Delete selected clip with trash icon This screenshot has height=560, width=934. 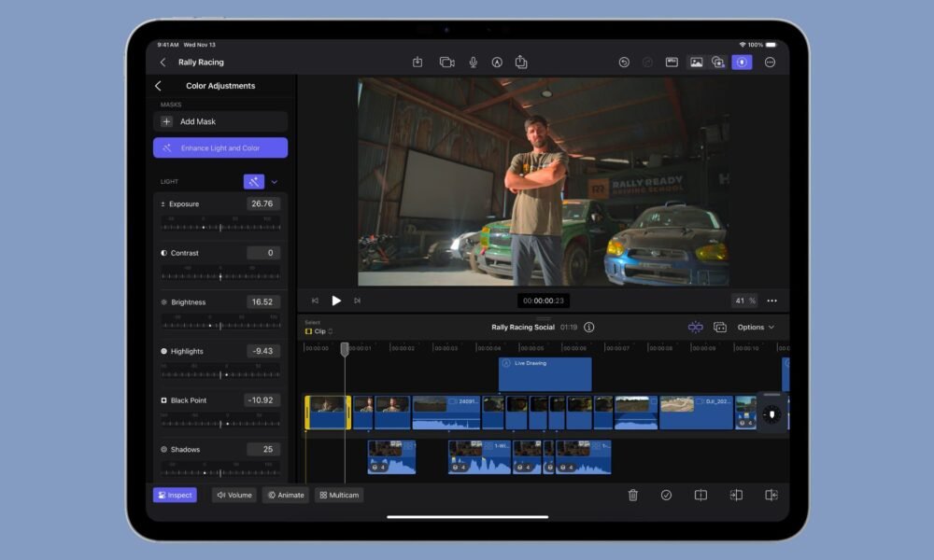(632, 496)
